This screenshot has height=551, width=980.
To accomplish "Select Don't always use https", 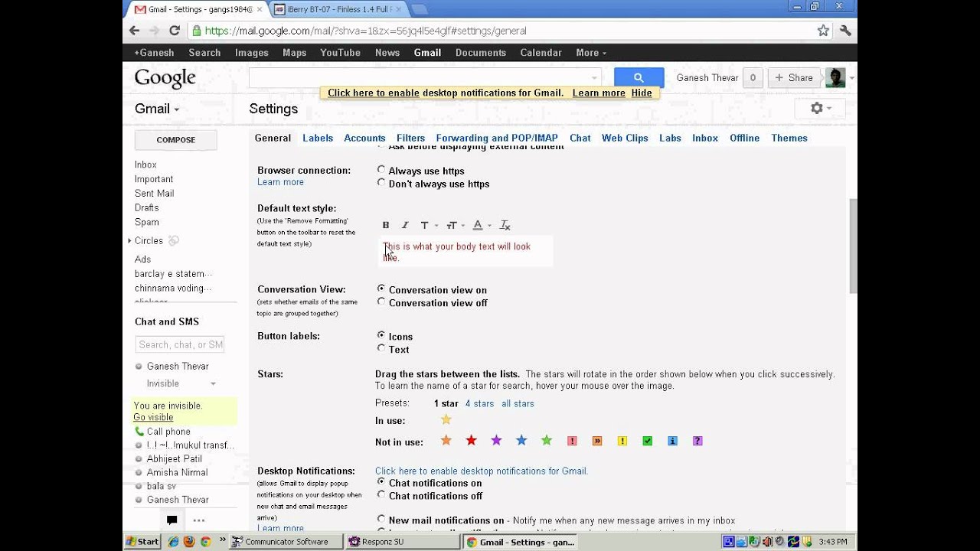I will pyautogui.click(x=381, y=183).
